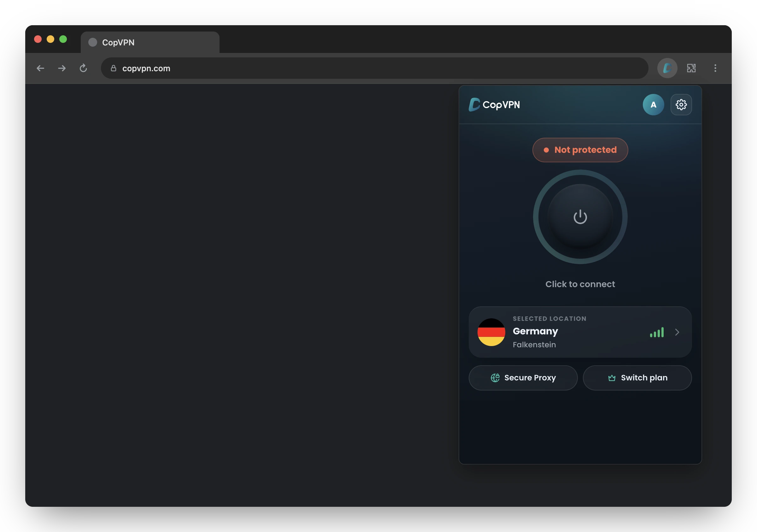Expand location list with the chevron arrow
This screenshot has width=757, height=532.
(x=677, y=332)
